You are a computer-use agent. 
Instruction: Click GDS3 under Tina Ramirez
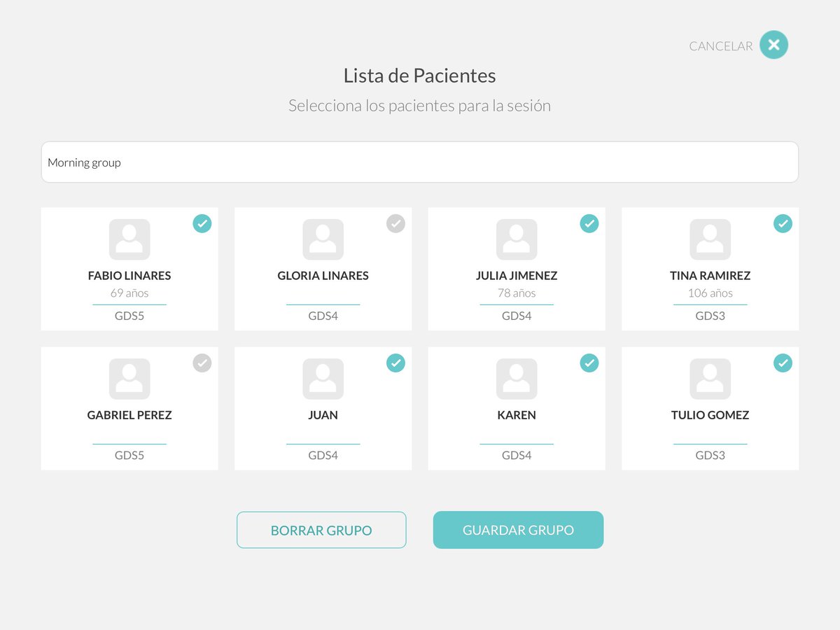tap(710, 316)
